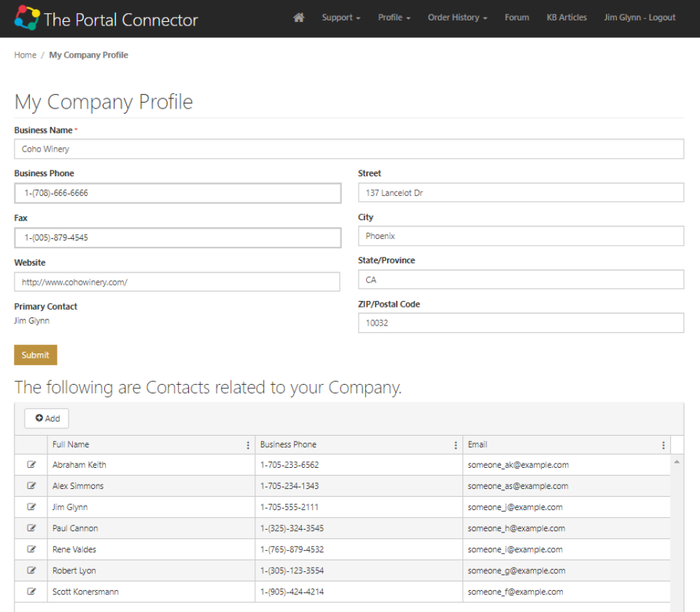Open the Order History dropdown
This screenshot has height=612, width=700.
[457, 17]
